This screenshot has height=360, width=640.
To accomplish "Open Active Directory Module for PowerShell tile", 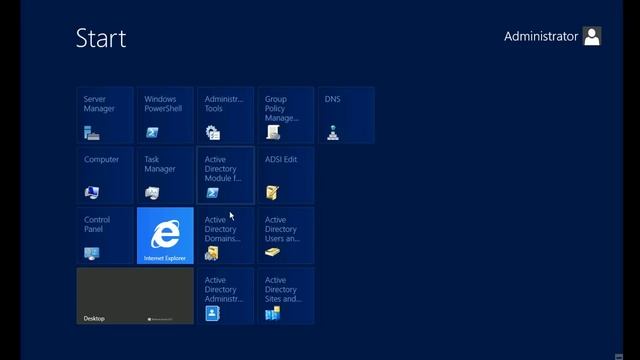I will [226, 176].
